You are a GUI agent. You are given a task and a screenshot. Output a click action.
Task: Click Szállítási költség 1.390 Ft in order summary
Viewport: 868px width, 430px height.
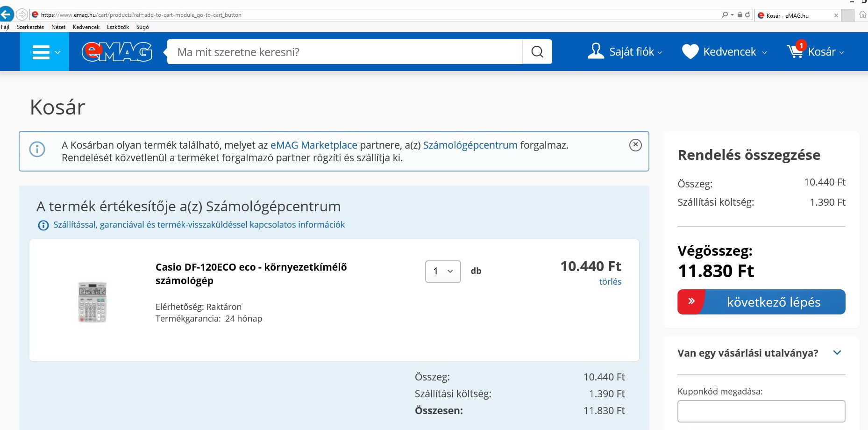coord(761,202)
